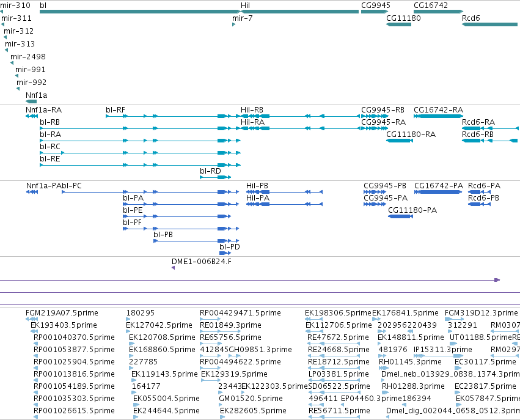This screenshot has height=420, width=520.
Task: Click the bl-PE protein label
Action: [133, 210]
